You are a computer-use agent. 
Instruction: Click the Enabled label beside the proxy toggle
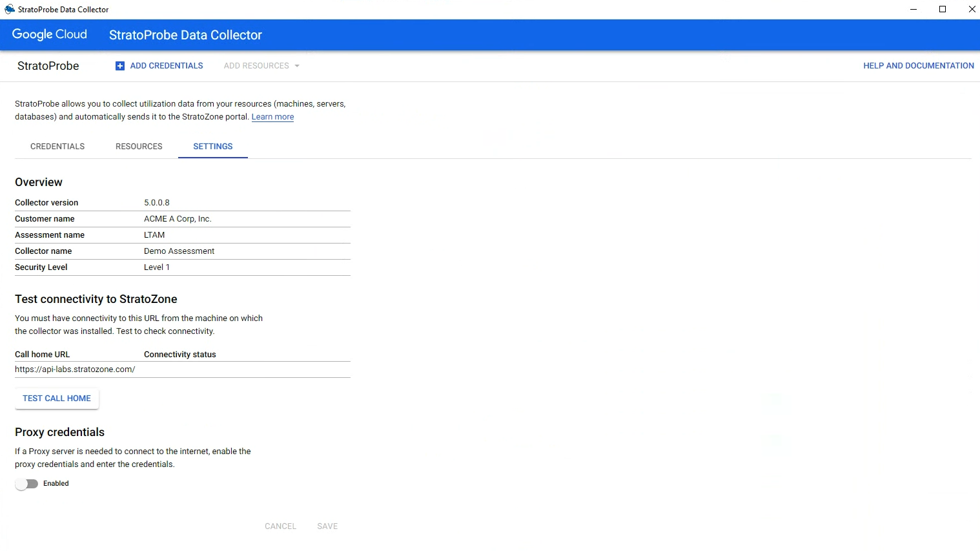[x=56, y=484]
